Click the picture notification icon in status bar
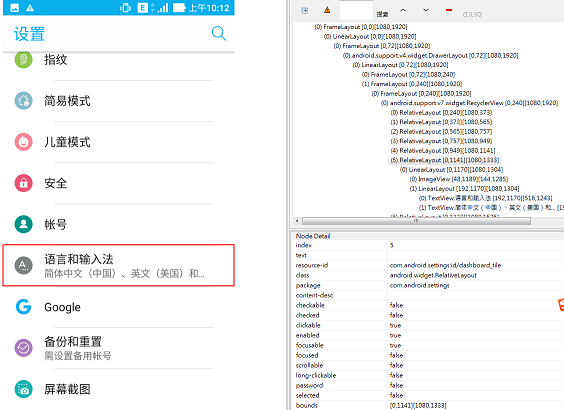Viewport: 564px width, 410px height. (14, 8)
